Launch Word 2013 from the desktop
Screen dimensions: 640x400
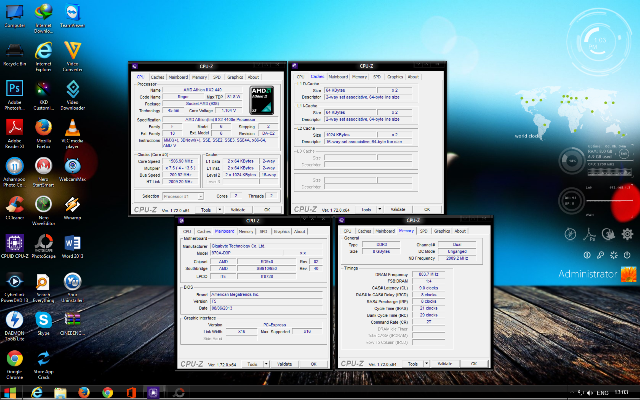[x=72, y=247]
